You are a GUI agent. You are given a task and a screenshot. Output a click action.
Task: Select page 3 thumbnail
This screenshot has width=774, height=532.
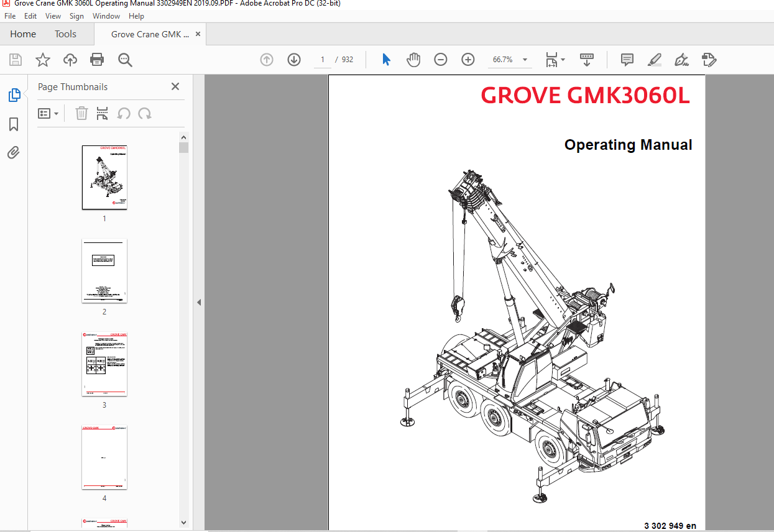coord(104,364)
